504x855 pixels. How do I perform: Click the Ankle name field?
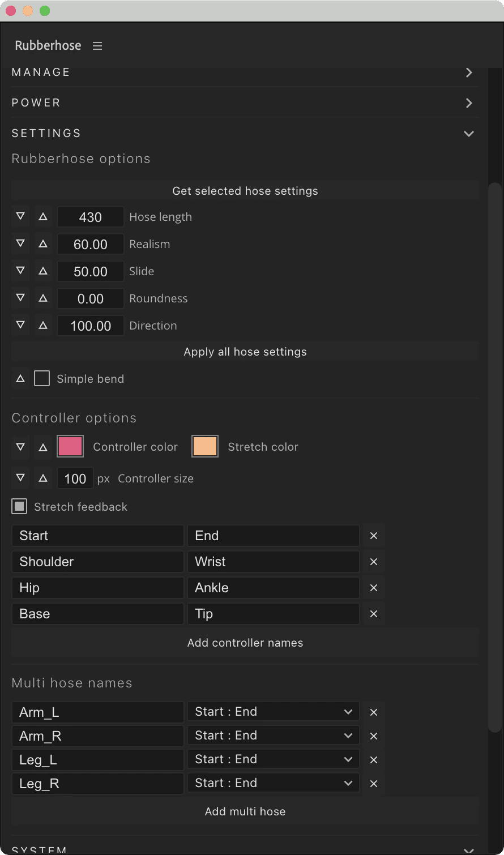coord(274,588)
